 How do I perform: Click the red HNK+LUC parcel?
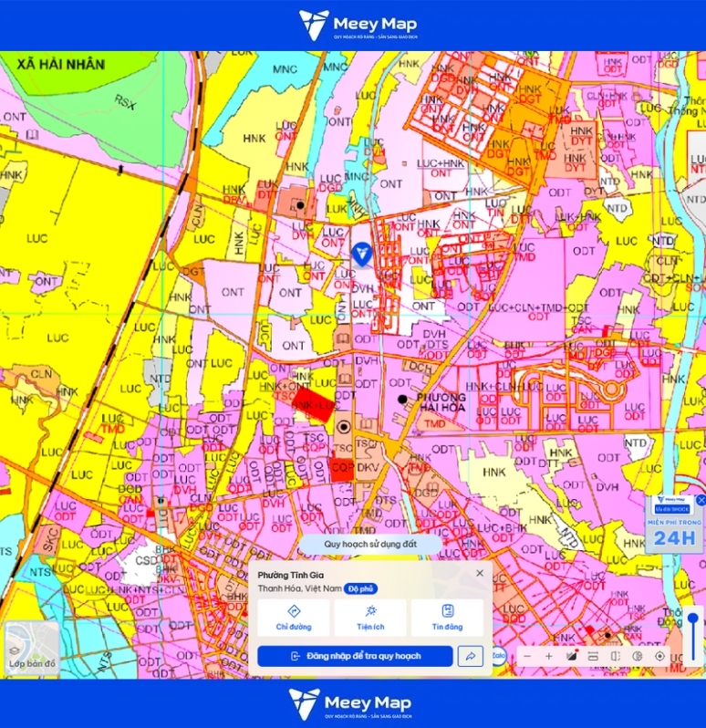point(314,405)
